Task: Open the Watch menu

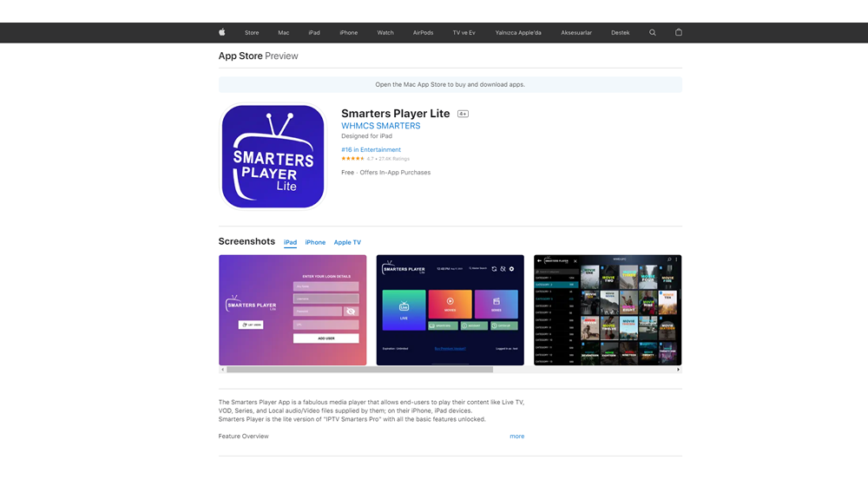Action: pyautogui.click(x=385, y=33)
